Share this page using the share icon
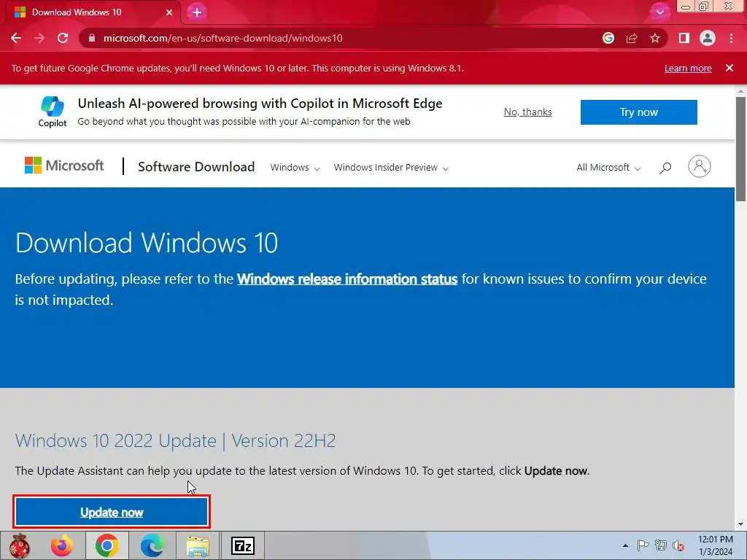This screenshot has width=747, height=560. pyautogui.click(x=632, y=38)
